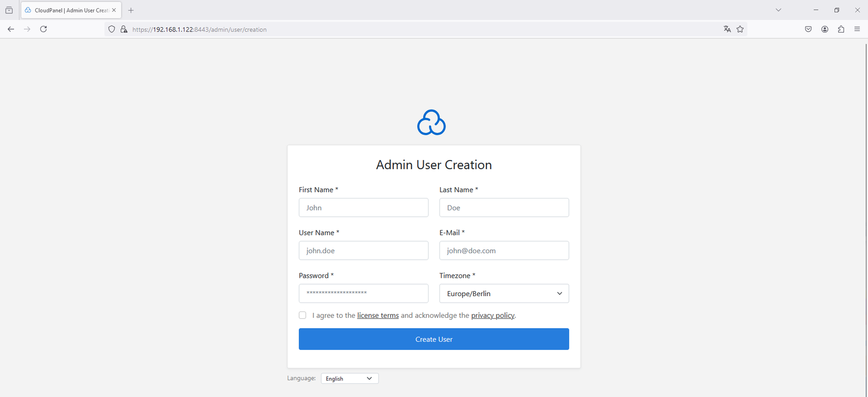Open a new tab with plus button
The height and width of the screenshot is (397, 868).
tap(131, 10)
